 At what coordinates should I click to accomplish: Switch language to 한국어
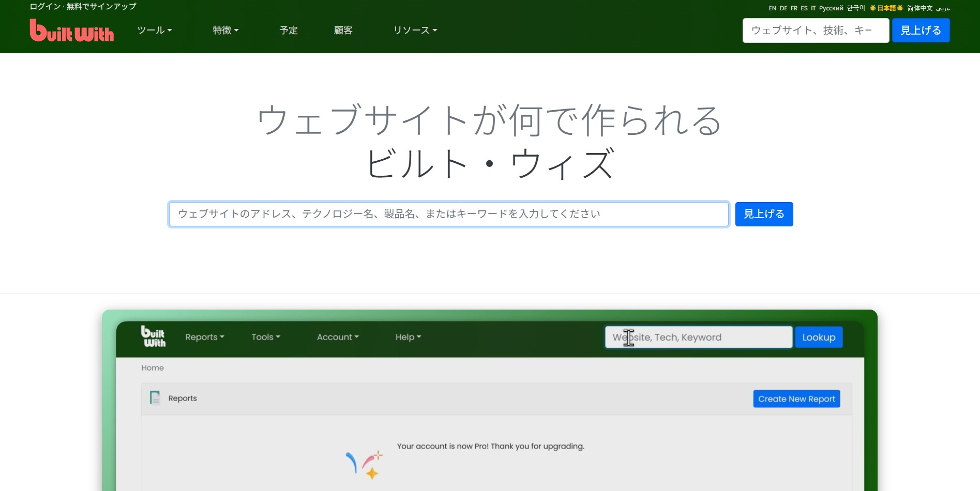click(x=856, y=8)
